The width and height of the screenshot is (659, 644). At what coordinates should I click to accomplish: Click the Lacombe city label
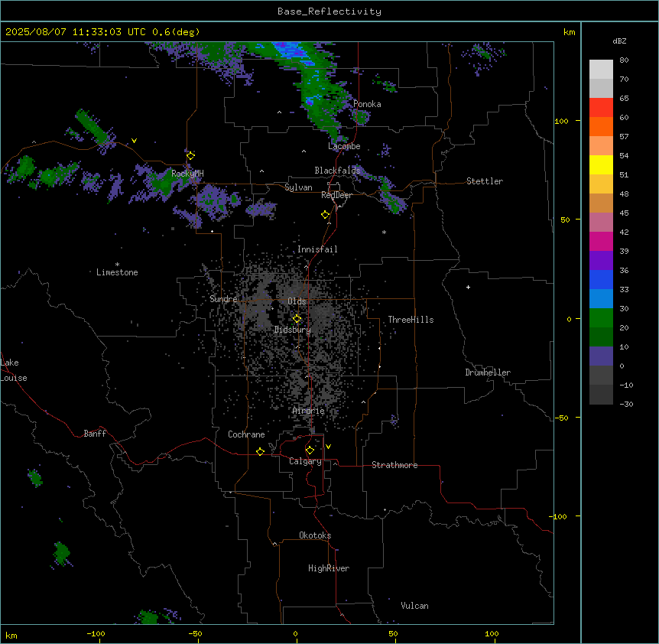pos(344,146)
